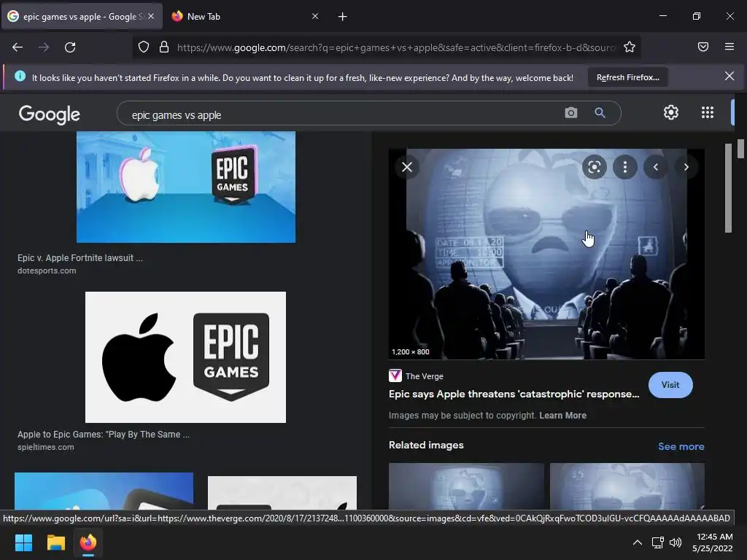
Task: Open the volume tray icon
Action: point(676,542)
